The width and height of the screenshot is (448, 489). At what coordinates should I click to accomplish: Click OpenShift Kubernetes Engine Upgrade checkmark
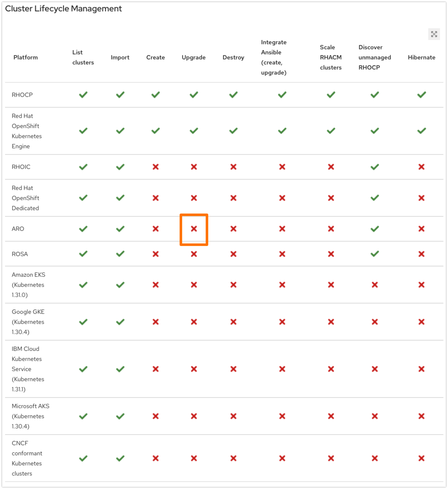point(194,131)
